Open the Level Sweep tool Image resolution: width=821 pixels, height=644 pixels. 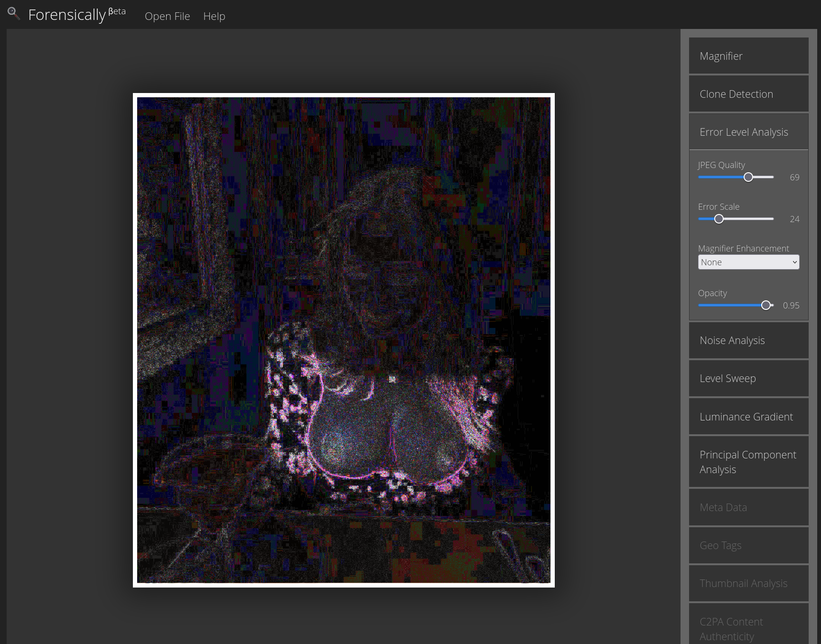(748, 378)
